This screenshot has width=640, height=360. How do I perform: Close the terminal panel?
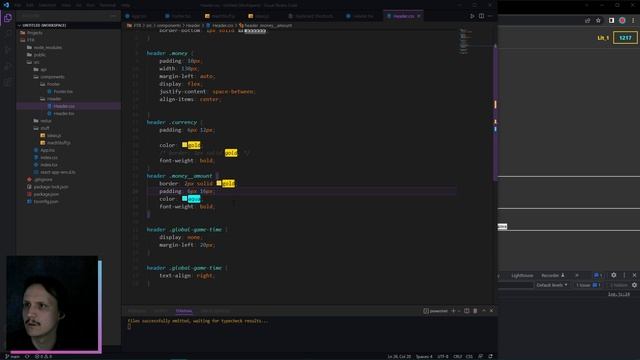click(x=491, y=311)
